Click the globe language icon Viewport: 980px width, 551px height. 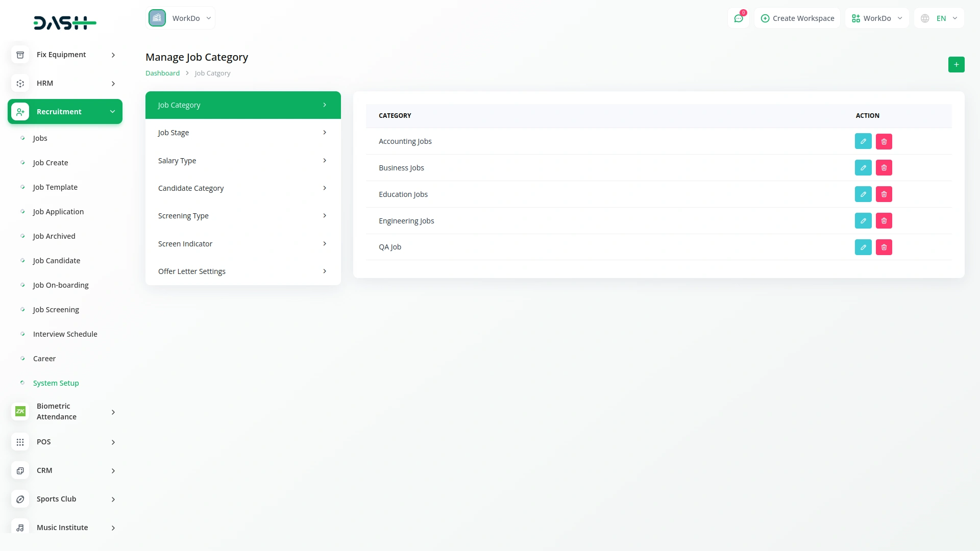pos(925,18)
